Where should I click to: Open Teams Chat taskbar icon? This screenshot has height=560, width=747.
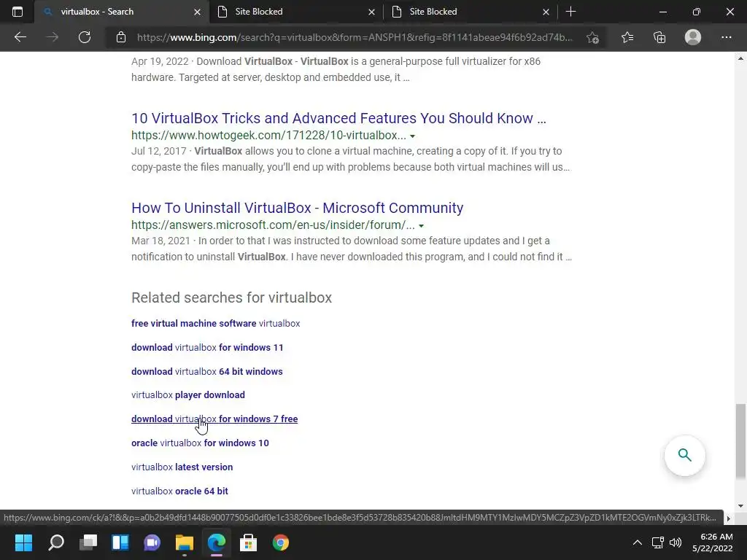tap(152, 542)
